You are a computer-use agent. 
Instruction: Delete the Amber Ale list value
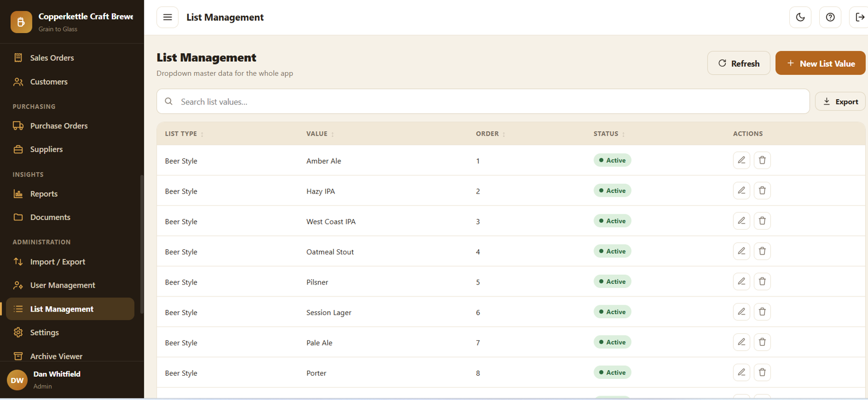[762, 160]
